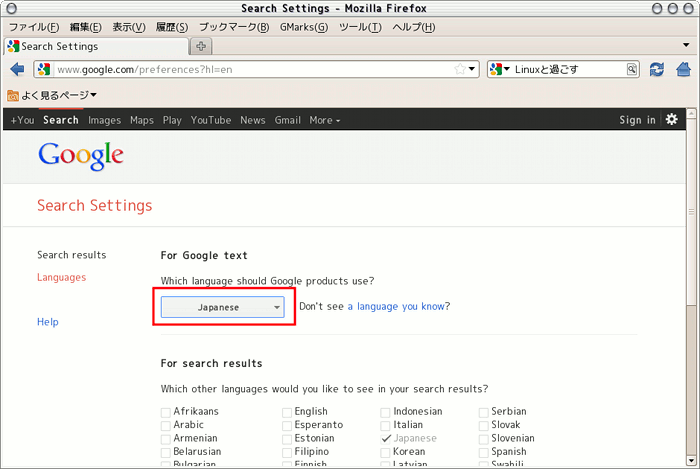The width and height of the screenshot is (700, 469).
Task: Click Sign in on Google bar
Action: [637, 120]
